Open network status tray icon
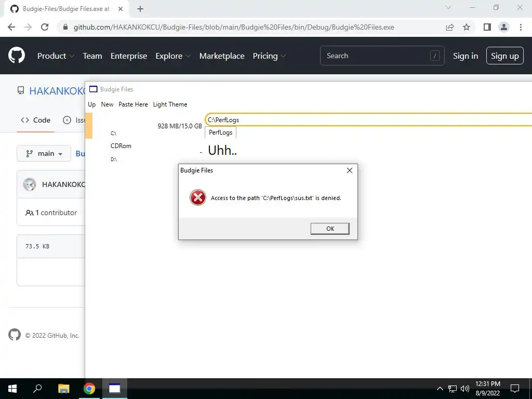This screenshot has height=399, width=532. pos(453,389)
